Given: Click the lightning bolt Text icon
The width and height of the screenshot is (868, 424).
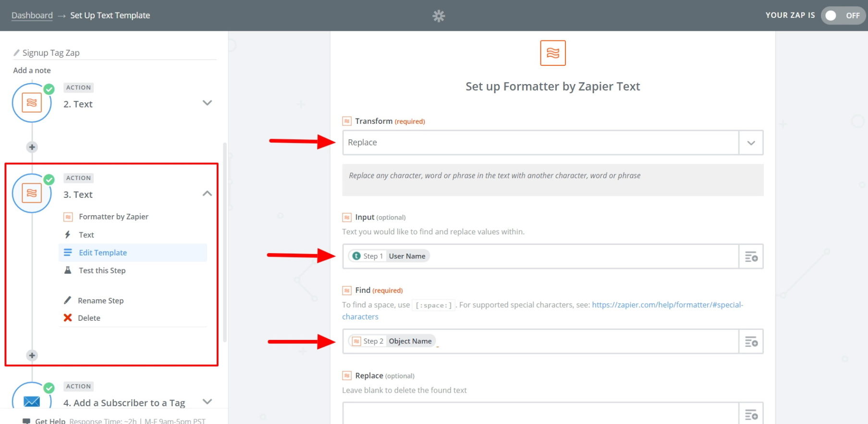Looking at the screenshot, I should (68, 235).
